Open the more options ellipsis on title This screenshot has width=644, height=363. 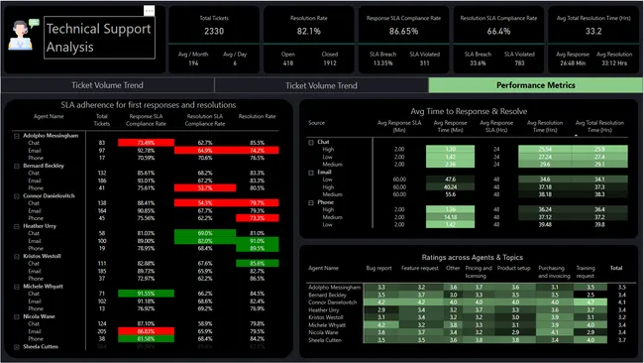(149, 10)
